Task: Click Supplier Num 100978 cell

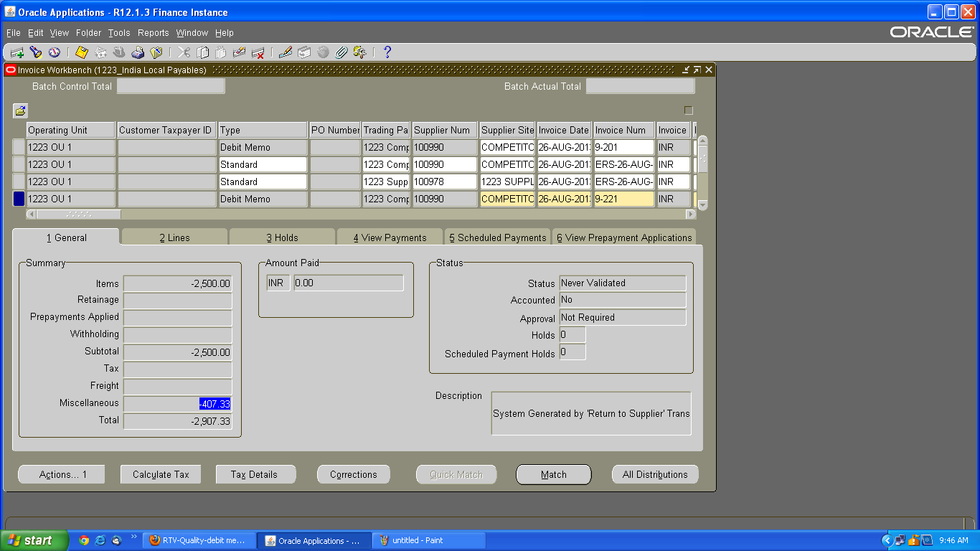Action: click(445, 182)
